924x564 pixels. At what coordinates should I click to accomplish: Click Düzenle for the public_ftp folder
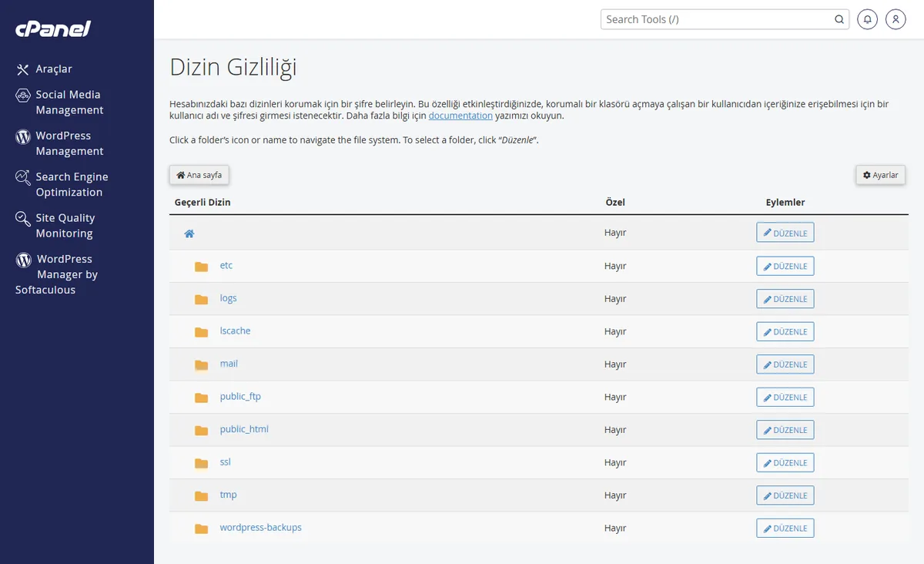pos(785,397)
